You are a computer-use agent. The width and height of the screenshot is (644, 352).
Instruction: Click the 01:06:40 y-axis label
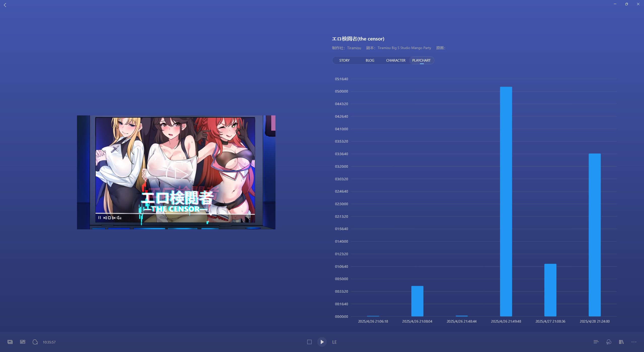point(341,267)
